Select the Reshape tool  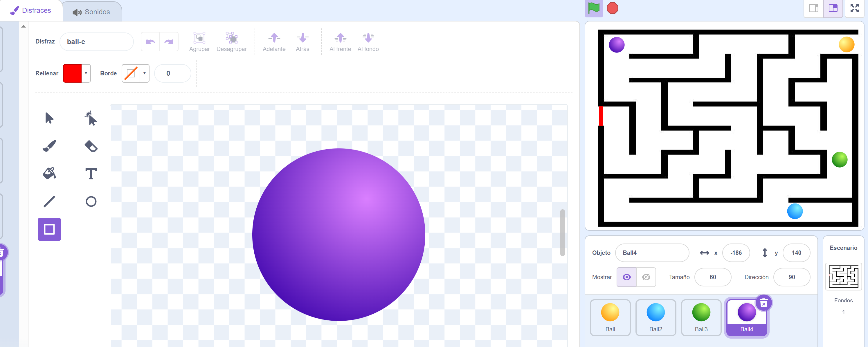[91, 118]
